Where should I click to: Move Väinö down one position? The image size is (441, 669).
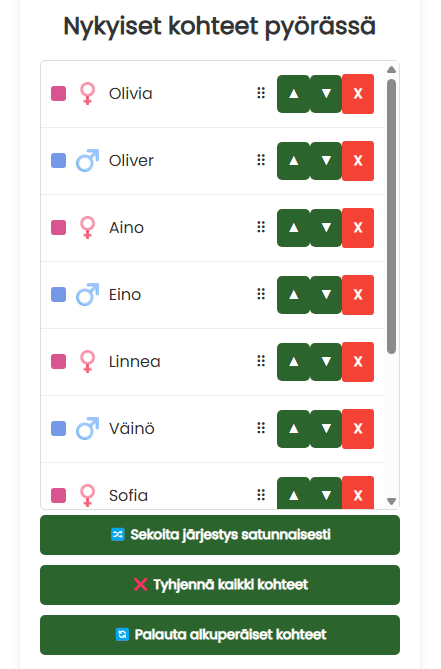click(x=326, y=429)
